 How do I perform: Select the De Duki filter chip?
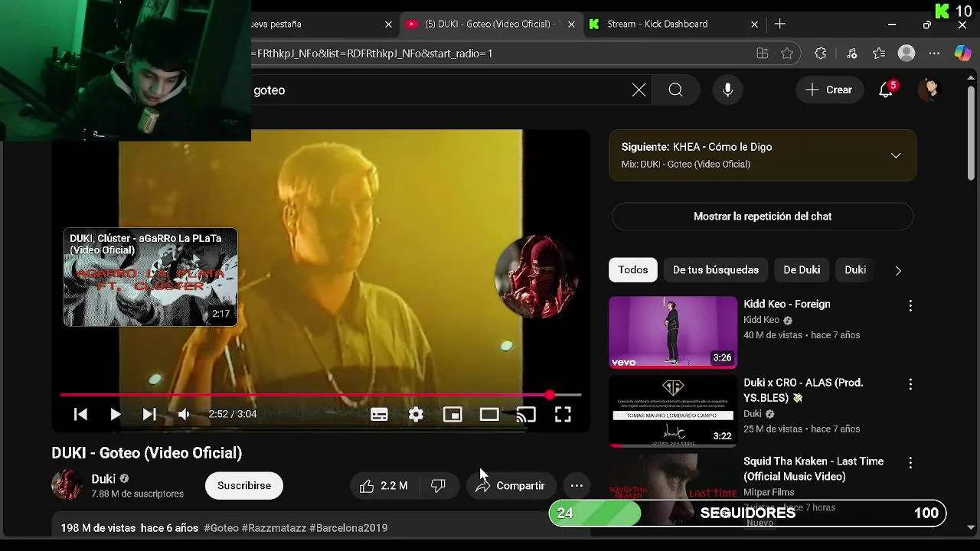pos(802,270)
